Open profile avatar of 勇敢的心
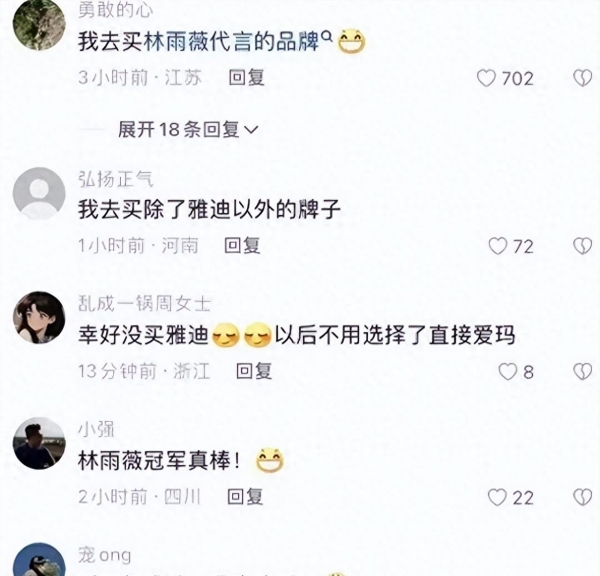The width and height of the screenshot is (600, 576). click(39, 24)
